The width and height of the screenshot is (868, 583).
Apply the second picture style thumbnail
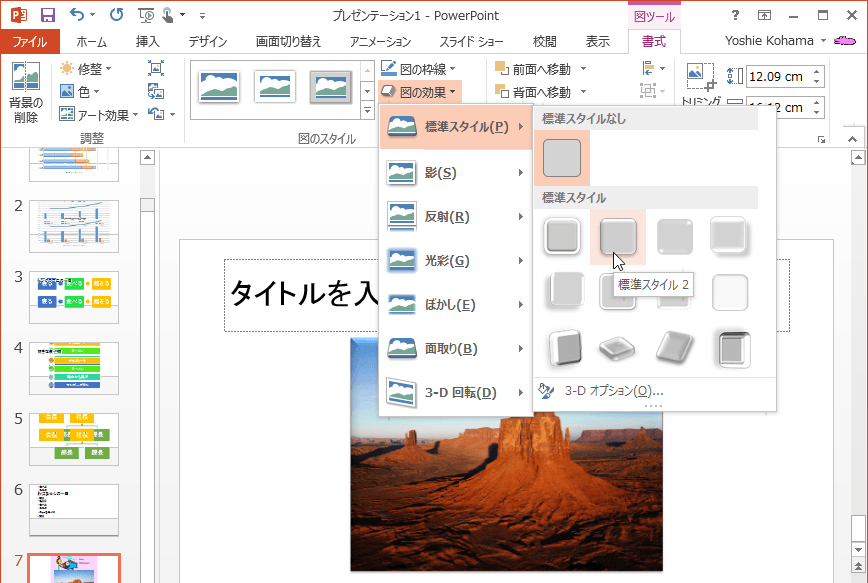pos(275,87)
